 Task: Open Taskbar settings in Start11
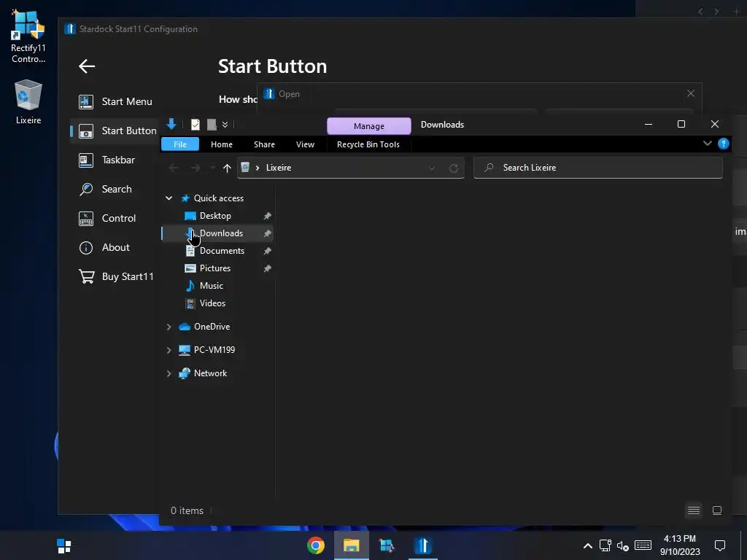tap(115, 160)
